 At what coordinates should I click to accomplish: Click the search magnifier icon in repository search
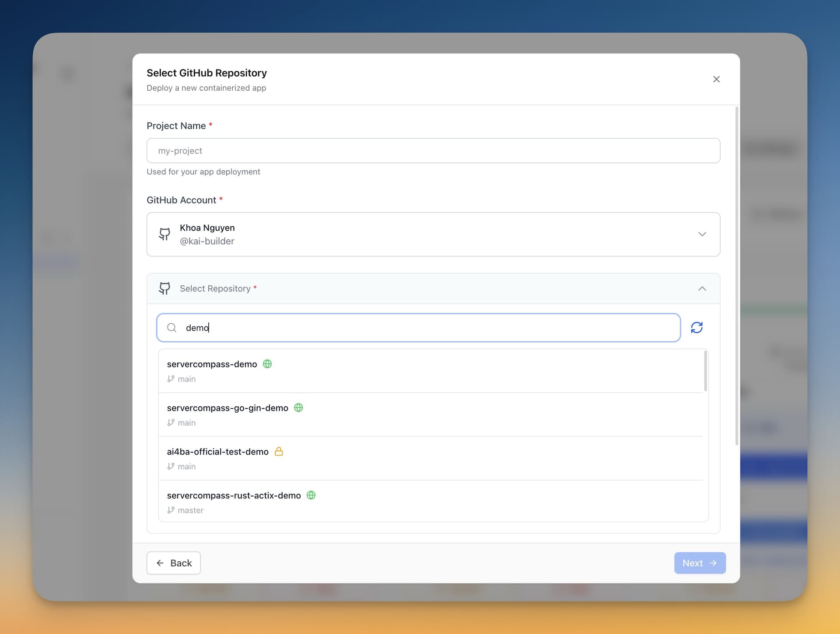(x=171, y=327)
